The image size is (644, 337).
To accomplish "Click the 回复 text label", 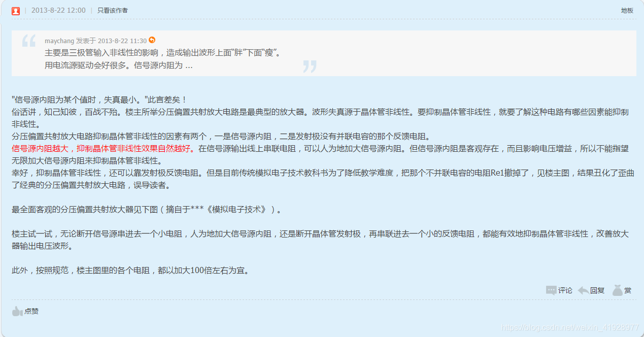I will [597, 291].
